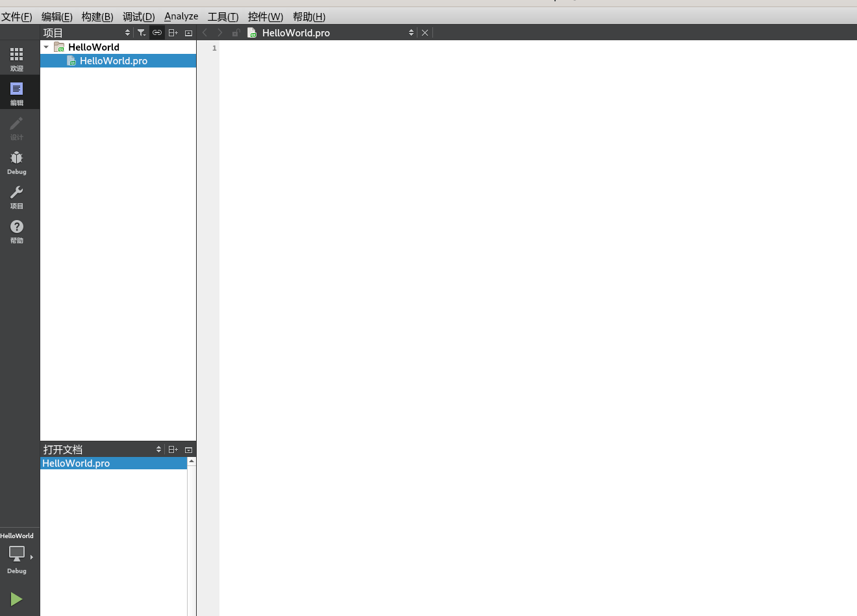Open the File (文件) menu

point(17,16)
